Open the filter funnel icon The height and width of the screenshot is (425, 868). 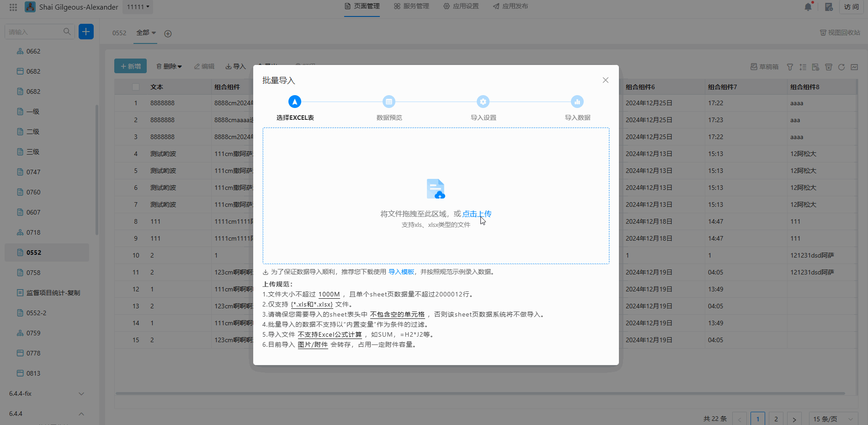pos(790,67)
